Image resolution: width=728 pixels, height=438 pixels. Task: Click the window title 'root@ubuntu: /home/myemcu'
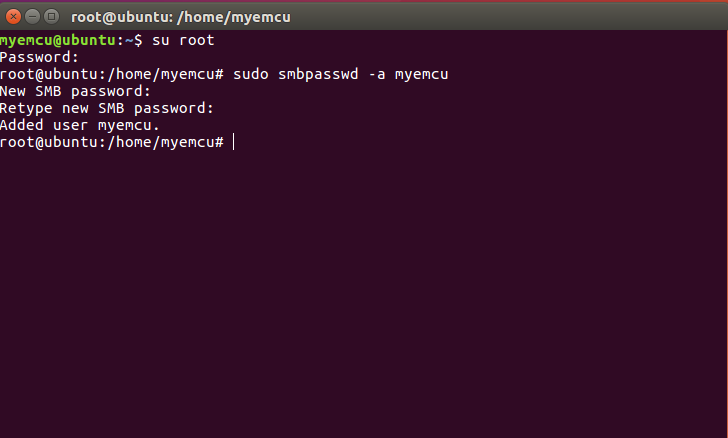[x=181, y=17]
